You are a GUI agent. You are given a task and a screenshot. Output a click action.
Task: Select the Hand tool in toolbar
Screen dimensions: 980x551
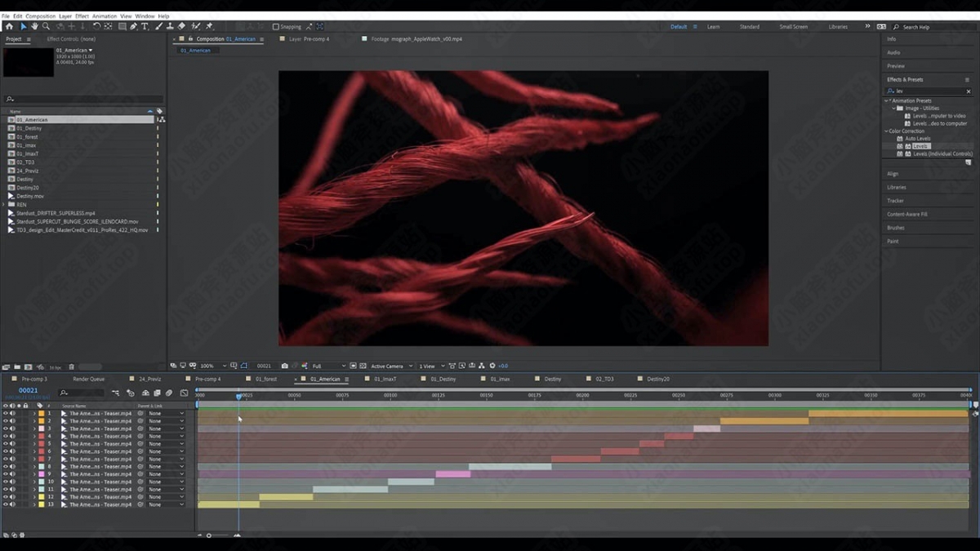coord(34,26)
